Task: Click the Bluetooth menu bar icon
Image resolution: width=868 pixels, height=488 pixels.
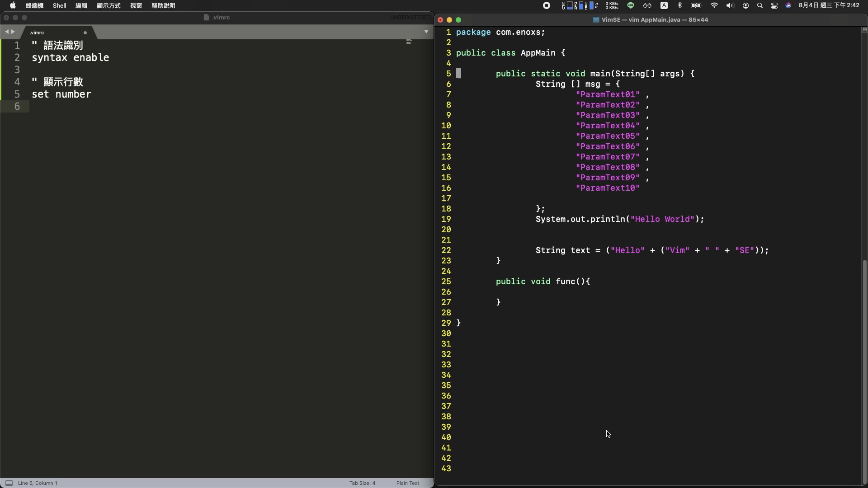Action: [679, 5]
